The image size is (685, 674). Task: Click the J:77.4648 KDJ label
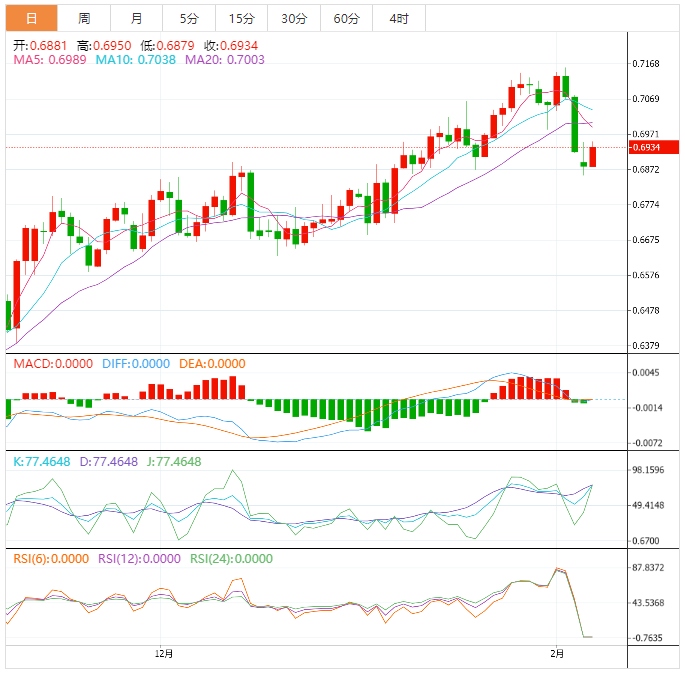pos(174,462)
